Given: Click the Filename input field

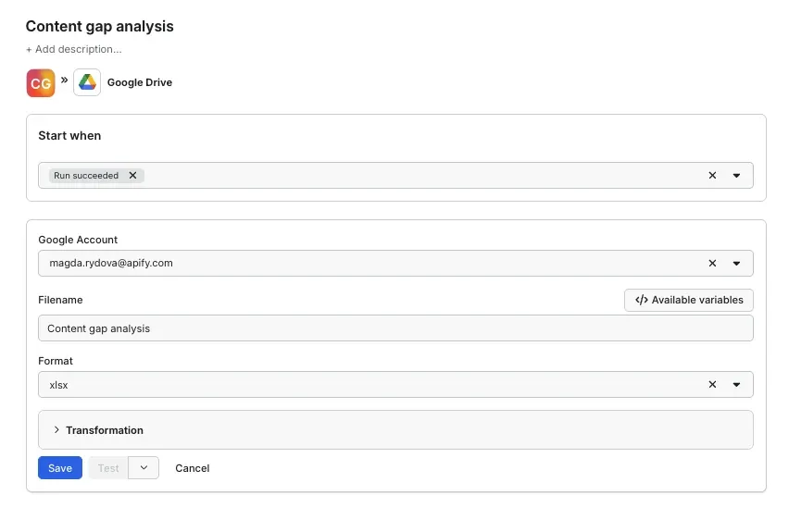Looking at the screenshot, I should 395,328.
